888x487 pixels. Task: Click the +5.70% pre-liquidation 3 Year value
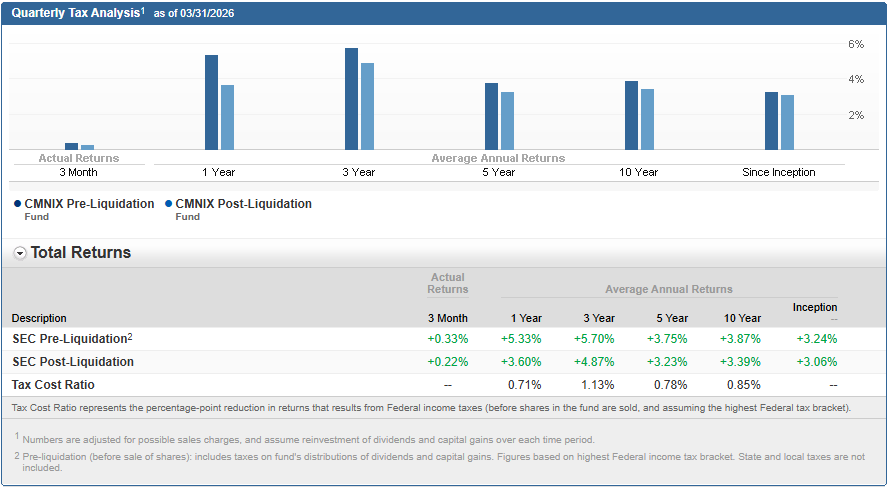point(594,339)
